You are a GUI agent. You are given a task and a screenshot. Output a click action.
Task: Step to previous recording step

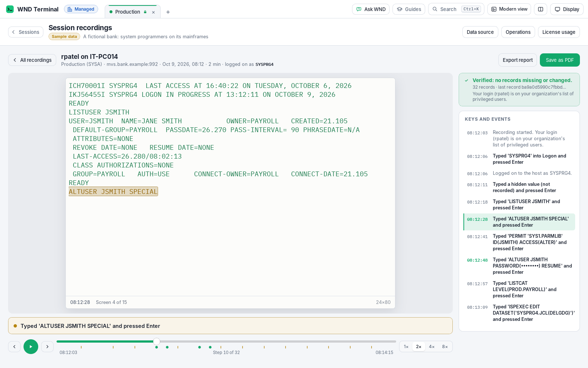[14, 347]
